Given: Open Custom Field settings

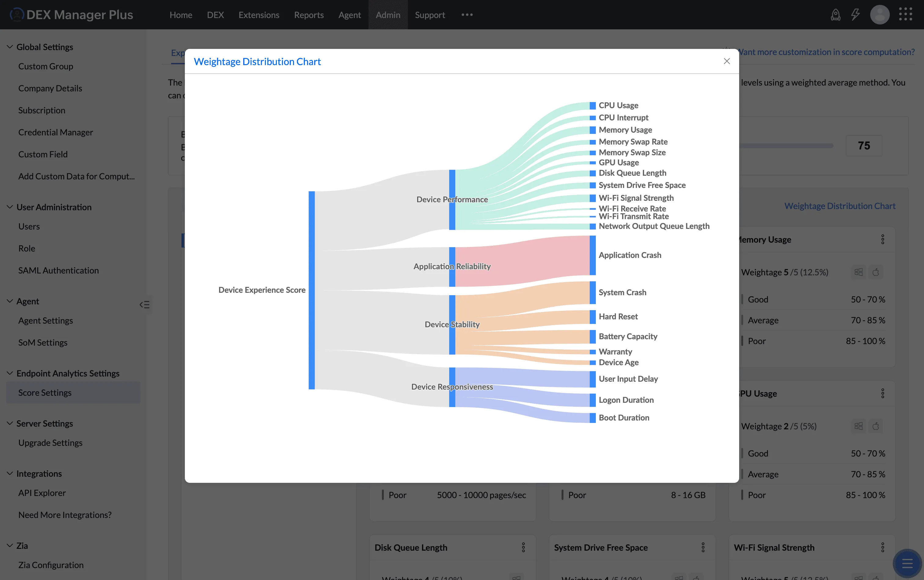Looking at the screenshot, I should click(x=43, y=154).
